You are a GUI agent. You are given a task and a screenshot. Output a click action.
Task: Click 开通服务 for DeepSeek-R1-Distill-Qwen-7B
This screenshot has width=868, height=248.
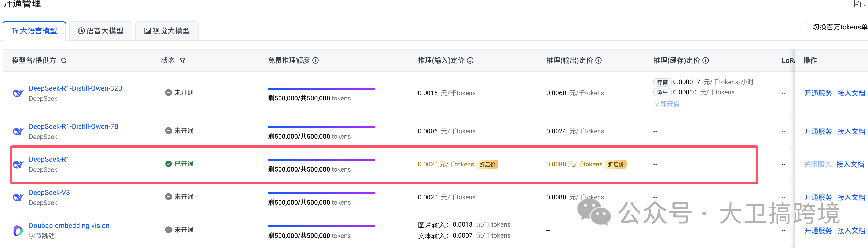point(818,131)
